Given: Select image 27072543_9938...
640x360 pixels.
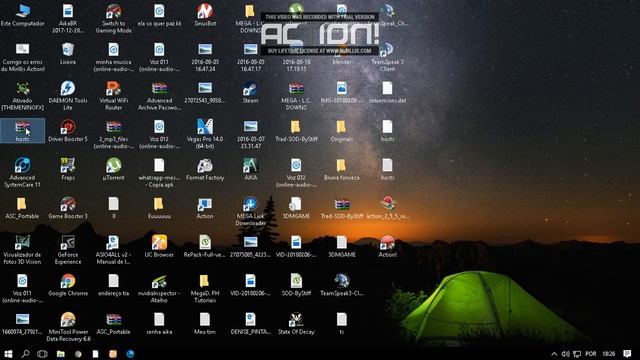Looking at the screenshot, I should (x=205, y=92).
